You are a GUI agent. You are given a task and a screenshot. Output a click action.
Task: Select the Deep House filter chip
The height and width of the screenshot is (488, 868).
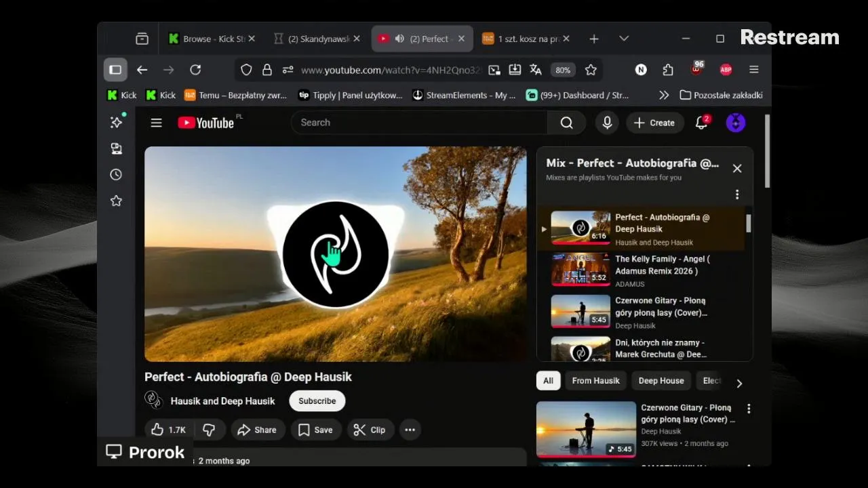point(661,381)
